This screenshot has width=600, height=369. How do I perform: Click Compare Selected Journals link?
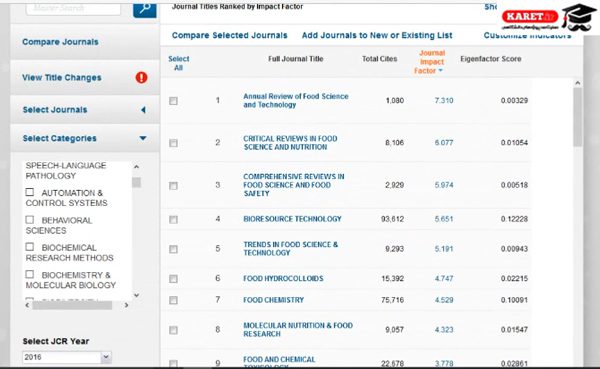coord(229,35)
